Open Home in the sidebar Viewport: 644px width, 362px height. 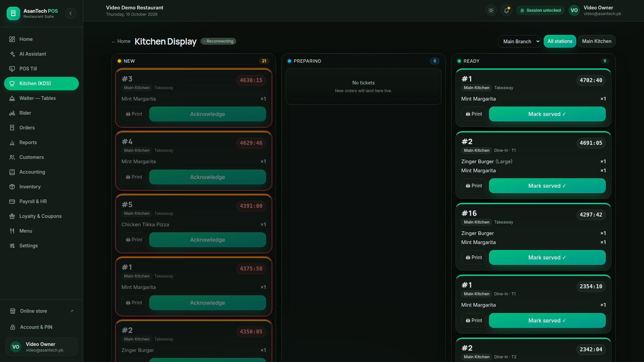tap(41, 39)
